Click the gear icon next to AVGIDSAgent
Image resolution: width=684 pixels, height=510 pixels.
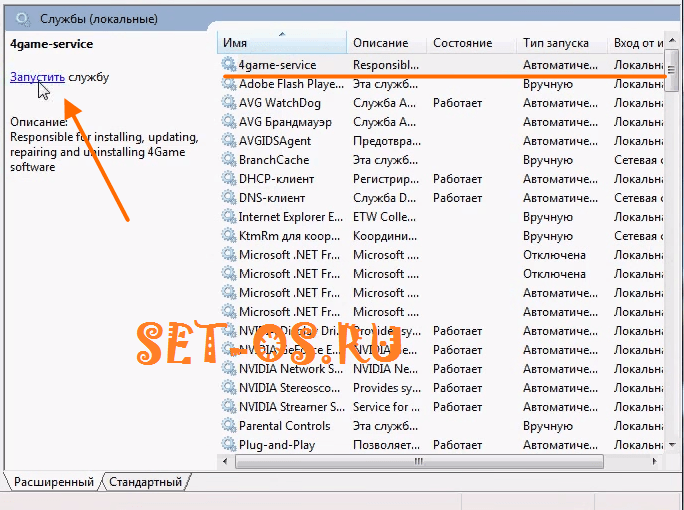tap(229, 140)
